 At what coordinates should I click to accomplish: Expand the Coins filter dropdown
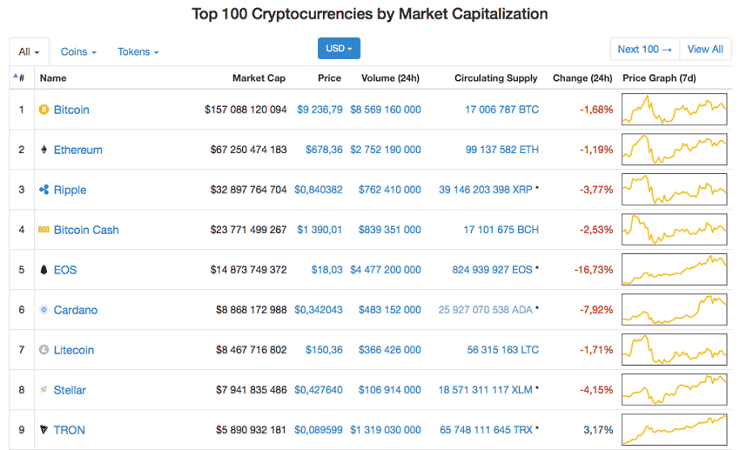[78, 51]
